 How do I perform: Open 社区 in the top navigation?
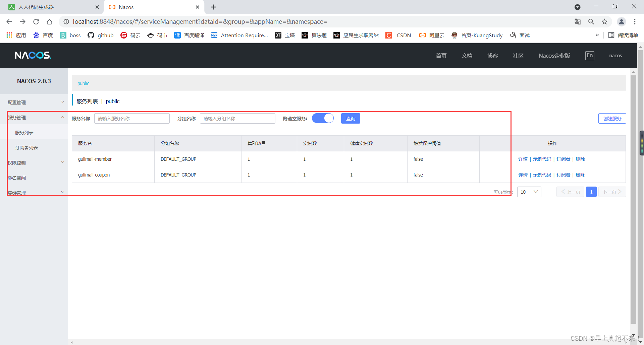pyautogui.click(x=518, y=56)
